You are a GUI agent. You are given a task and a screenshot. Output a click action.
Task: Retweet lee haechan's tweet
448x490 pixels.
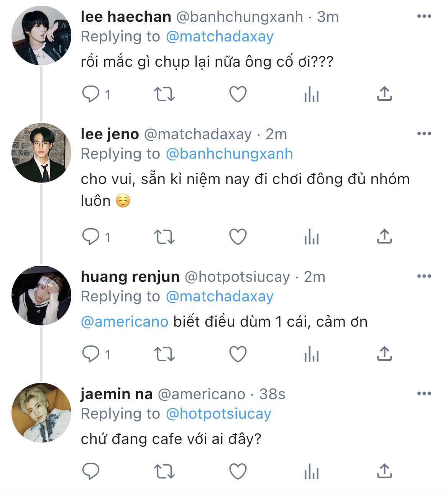click(x=164, y=94)
